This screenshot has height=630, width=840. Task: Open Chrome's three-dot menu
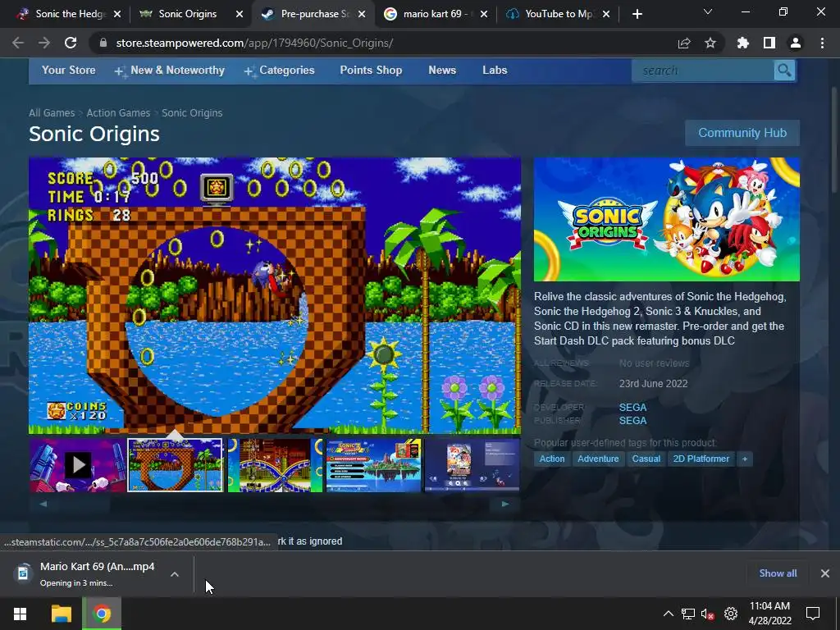(x=822, y=43)
